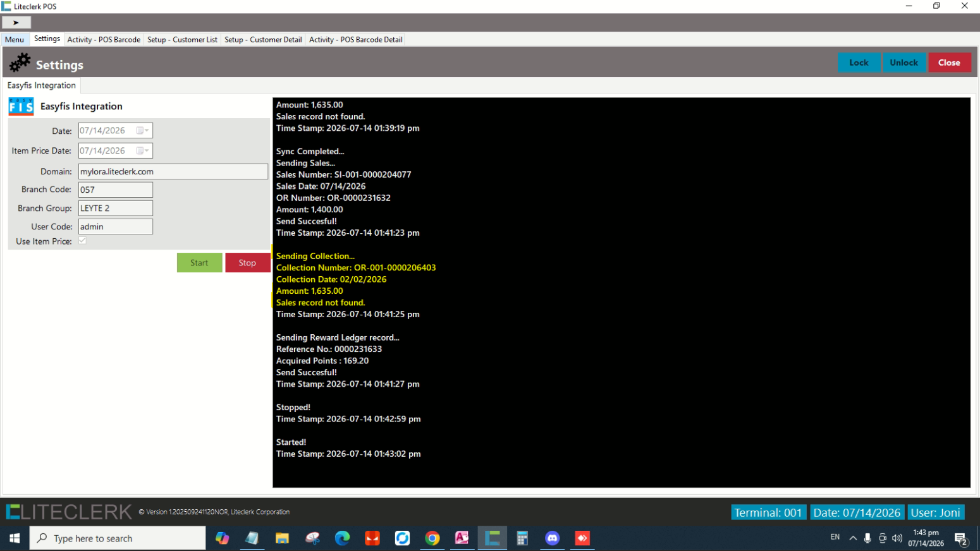This screenshot has width=980, height=551.
Task: Click the network tray icon
Action: (883, 538)
